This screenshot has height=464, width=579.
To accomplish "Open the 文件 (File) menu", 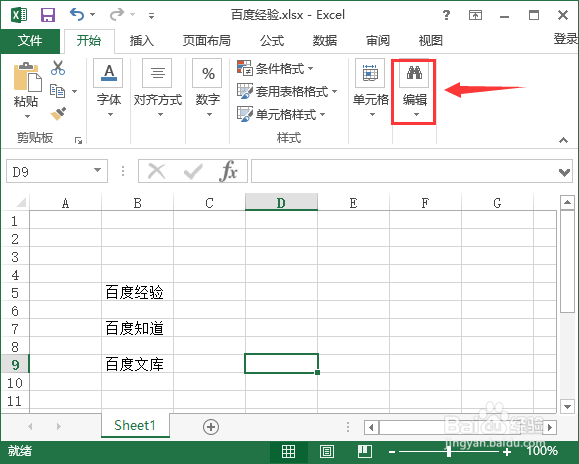I will pyautogui.click(x=30, y=41).
